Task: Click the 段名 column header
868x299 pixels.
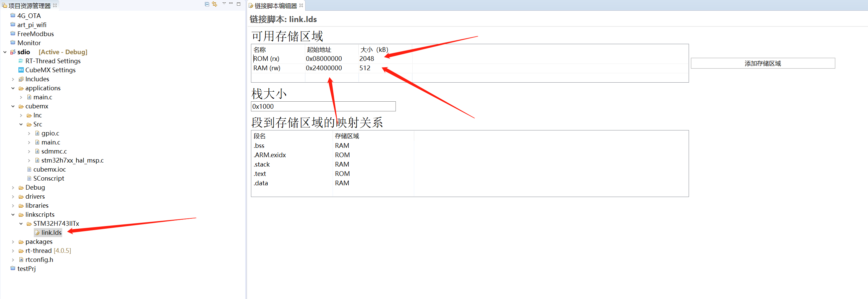Action: point(260,136)
